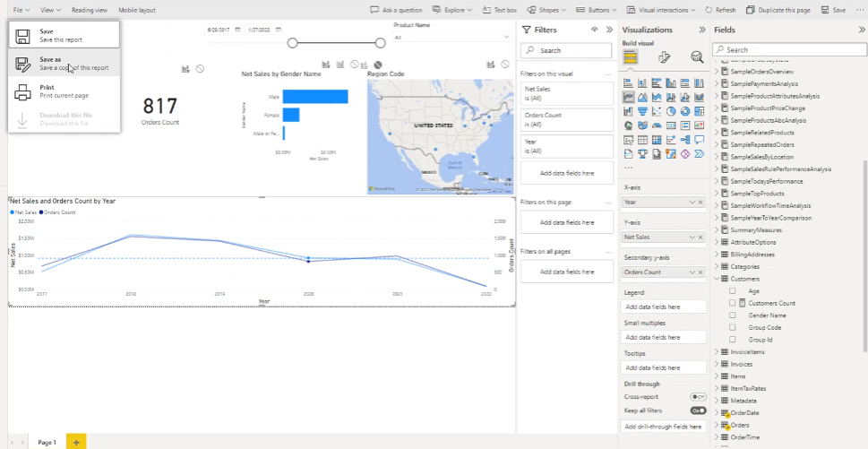
Task: Open Orders Count secondary y-axis dropdown
Action: click(692, 272)
